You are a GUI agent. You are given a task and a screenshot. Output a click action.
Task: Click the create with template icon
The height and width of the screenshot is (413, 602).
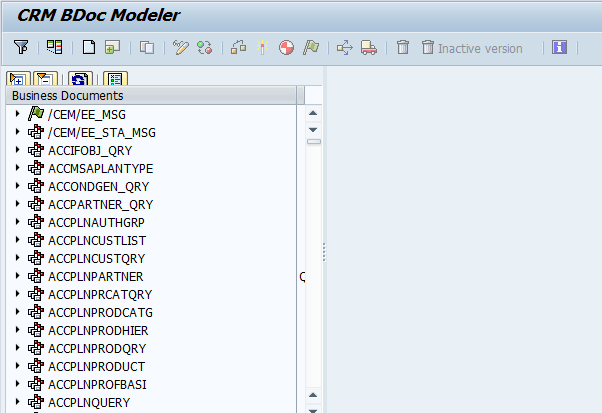tap(112, 48)
